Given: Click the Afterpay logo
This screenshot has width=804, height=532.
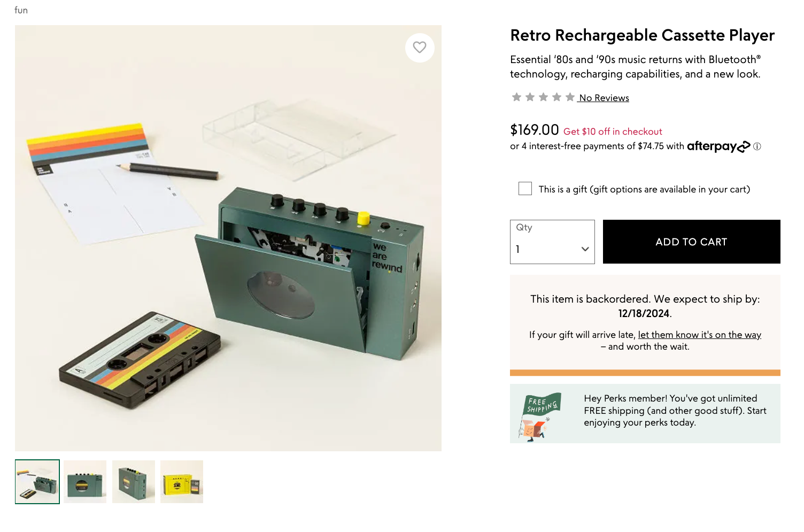Looking at the screenshot, I should [x=718, y=147].
